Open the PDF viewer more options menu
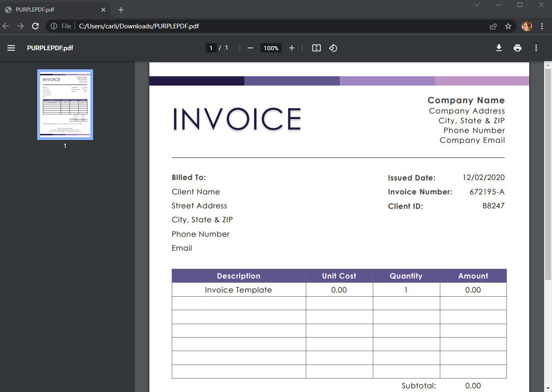This screenshot has width=552, height=392. click(x=536, y=48)
